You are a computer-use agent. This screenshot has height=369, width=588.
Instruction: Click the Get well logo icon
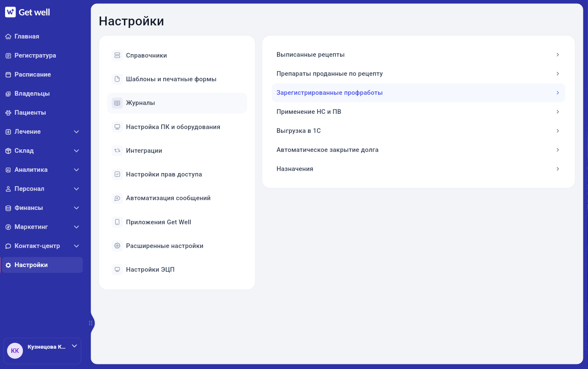(10, 12)
